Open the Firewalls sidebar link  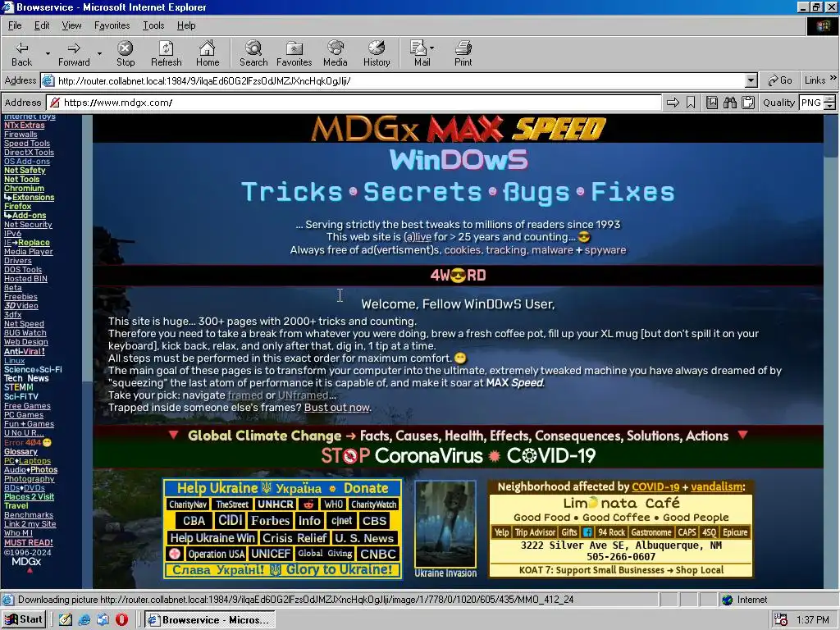(21, 135)
